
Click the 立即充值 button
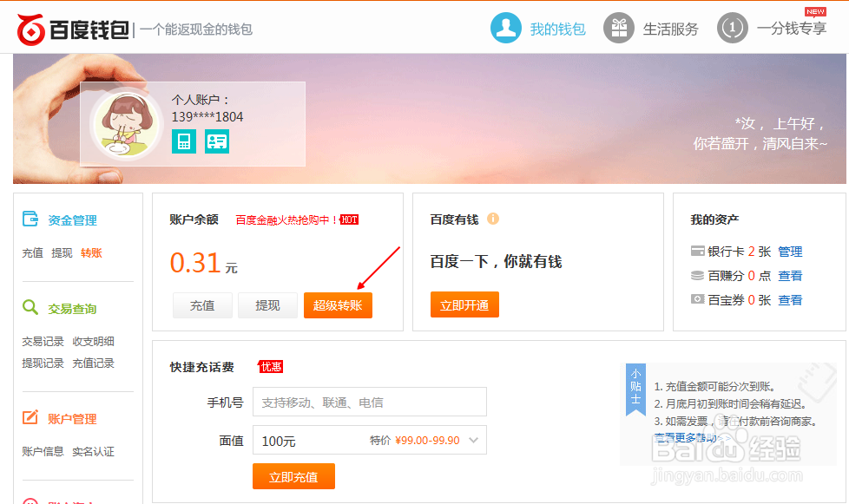pyautogui.click(x=293, y=476)
